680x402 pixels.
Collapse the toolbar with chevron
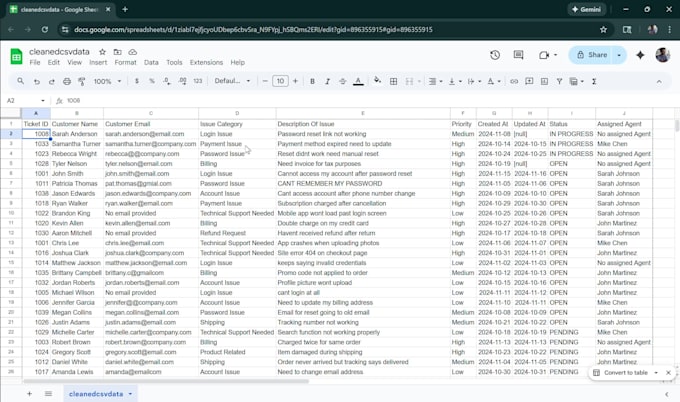(659, 81)
